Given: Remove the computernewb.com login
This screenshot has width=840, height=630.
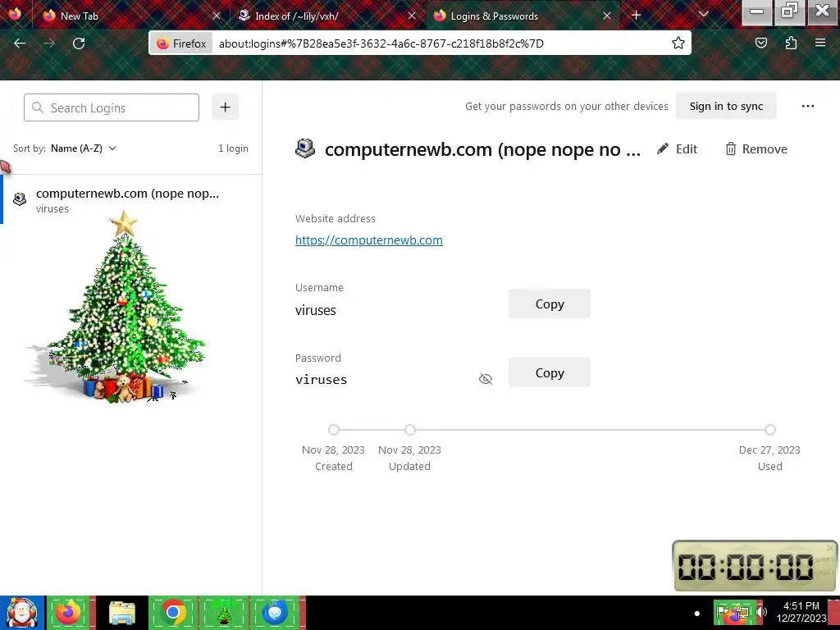Looking at the screenshot, I should click(756, 149).
